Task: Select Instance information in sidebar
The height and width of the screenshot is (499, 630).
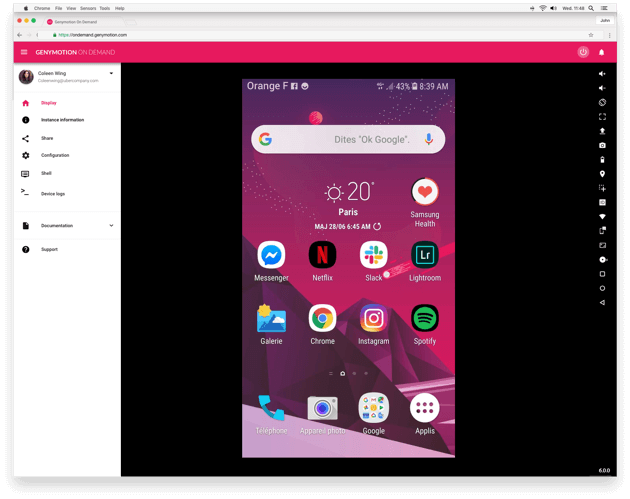Action: [62, 120]
